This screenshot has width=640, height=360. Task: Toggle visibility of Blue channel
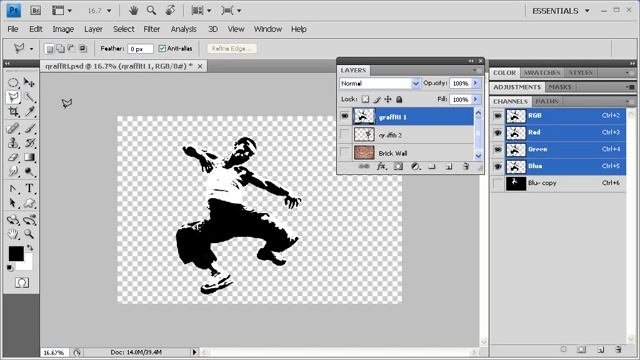point(498,167)
